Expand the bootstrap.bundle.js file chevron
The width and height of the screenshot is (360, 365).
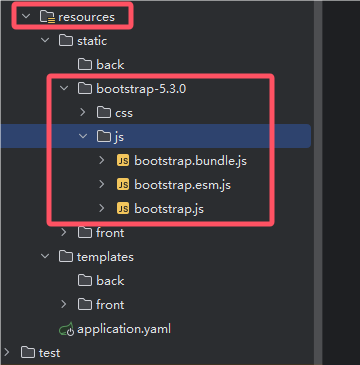[102, 160]
